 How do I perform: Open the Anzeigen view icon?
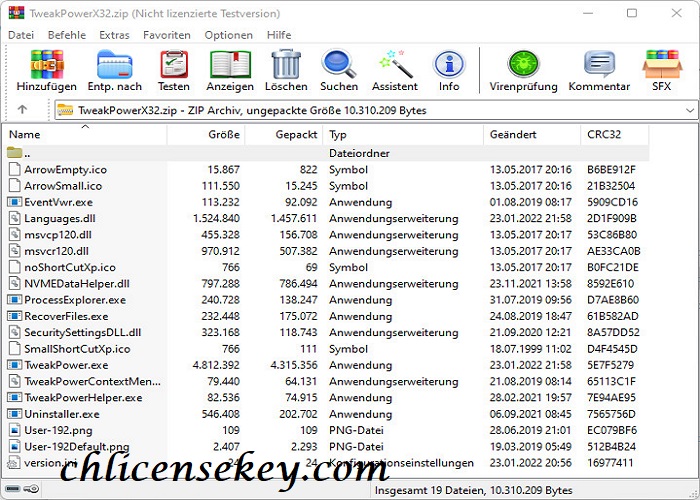pos(230,65)
